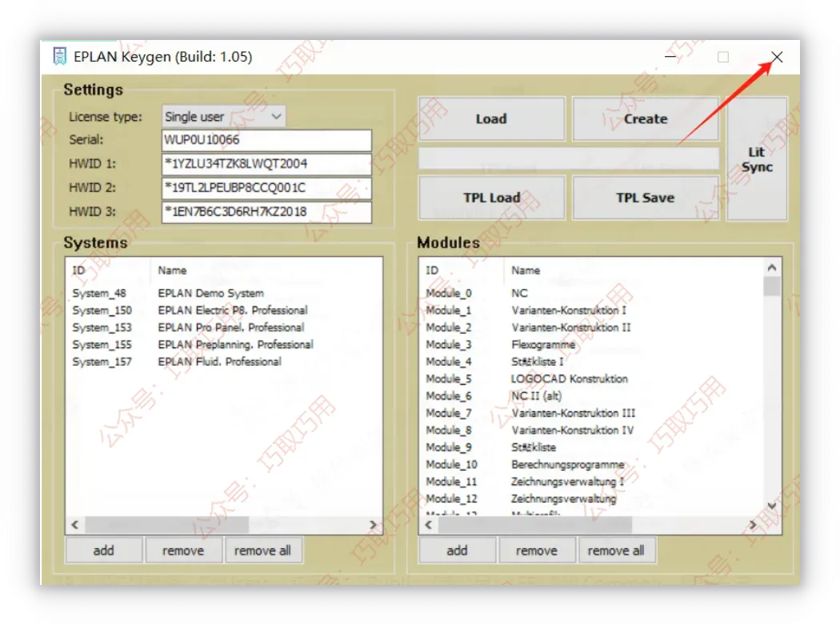Click Name column header in Modules list

coord(634,270)
